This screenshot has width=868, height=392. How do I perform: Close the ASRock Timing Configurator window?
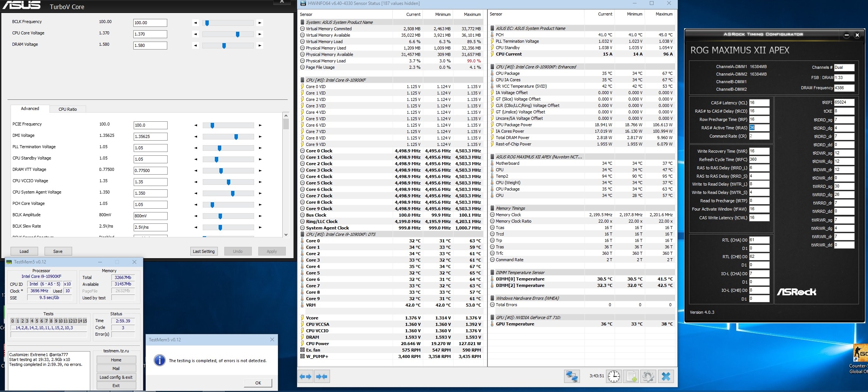click(857, 35)
